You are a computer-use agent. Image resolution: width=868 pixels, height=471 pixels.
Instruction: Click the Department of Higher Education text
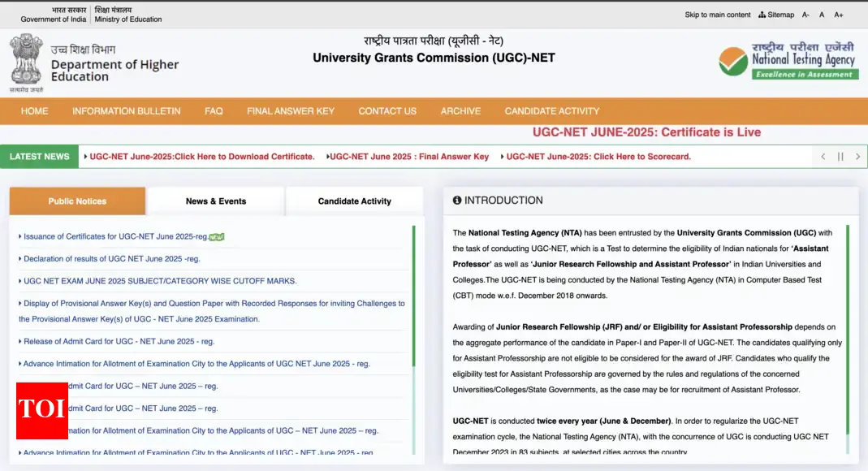click(114, 71)
